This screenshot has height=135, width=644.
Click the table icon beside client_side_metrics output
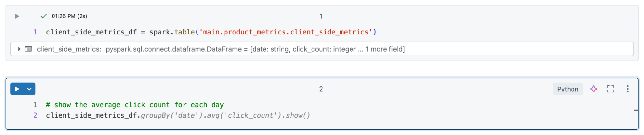click(x=28, y=49)
